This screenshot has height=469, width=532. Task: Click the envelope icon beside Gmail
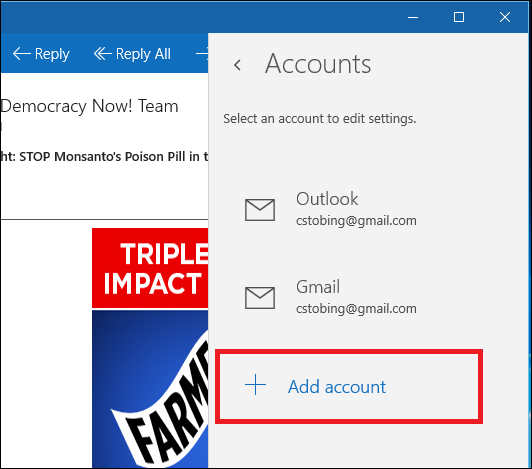tap(260, 298)
